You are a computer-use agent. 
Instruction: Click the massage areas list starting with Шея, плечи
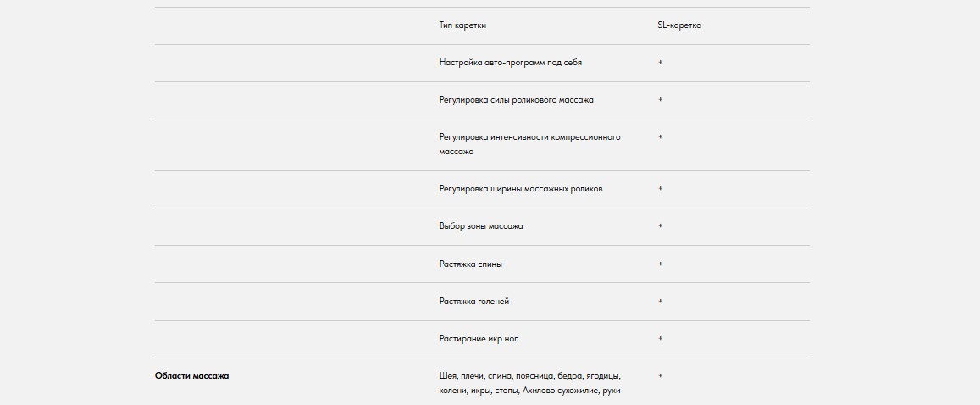pyautogui.click(x=530, y=383)
